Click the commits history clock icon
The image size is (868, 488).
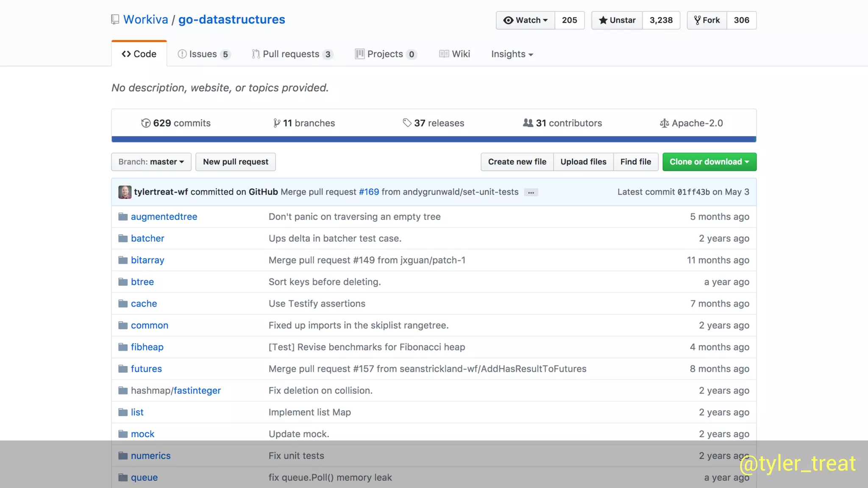click(146, 123)
